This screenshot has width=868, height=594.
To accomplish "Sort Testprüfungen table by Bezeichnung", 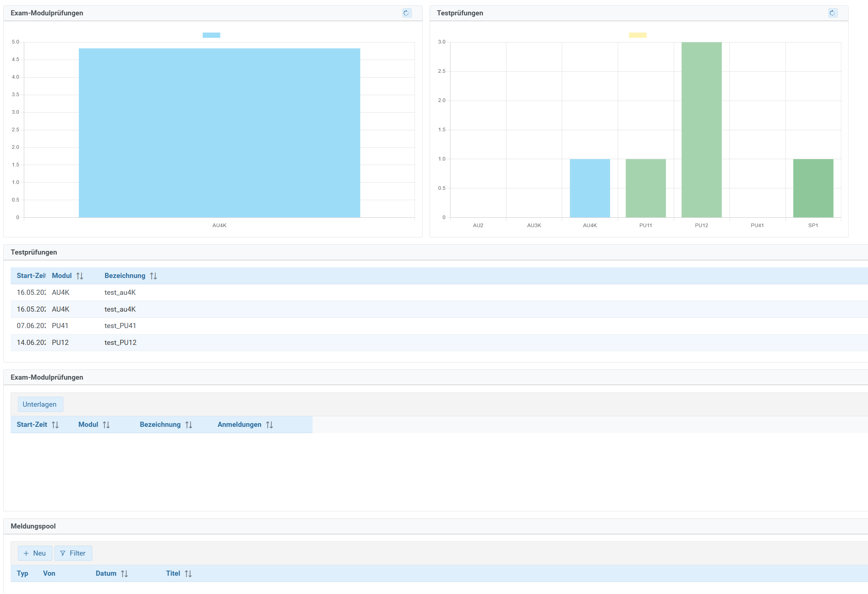I will click(153, 276).
